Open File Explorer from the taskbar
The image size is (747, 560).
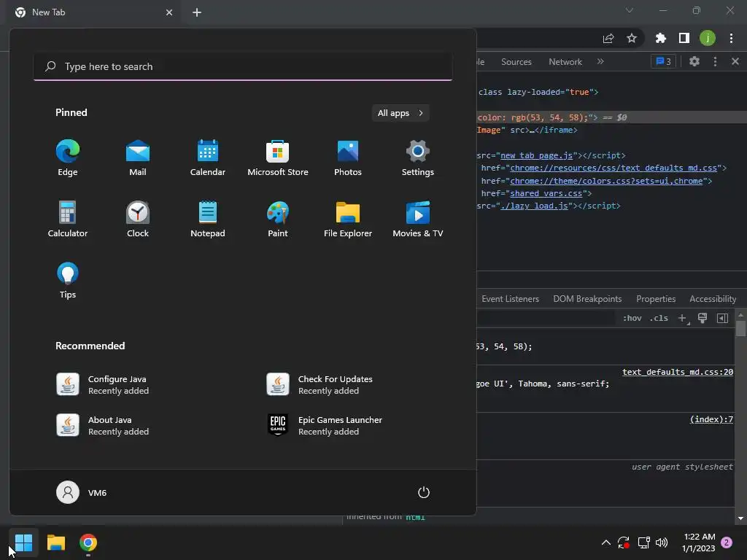click(x=55, y=542)
